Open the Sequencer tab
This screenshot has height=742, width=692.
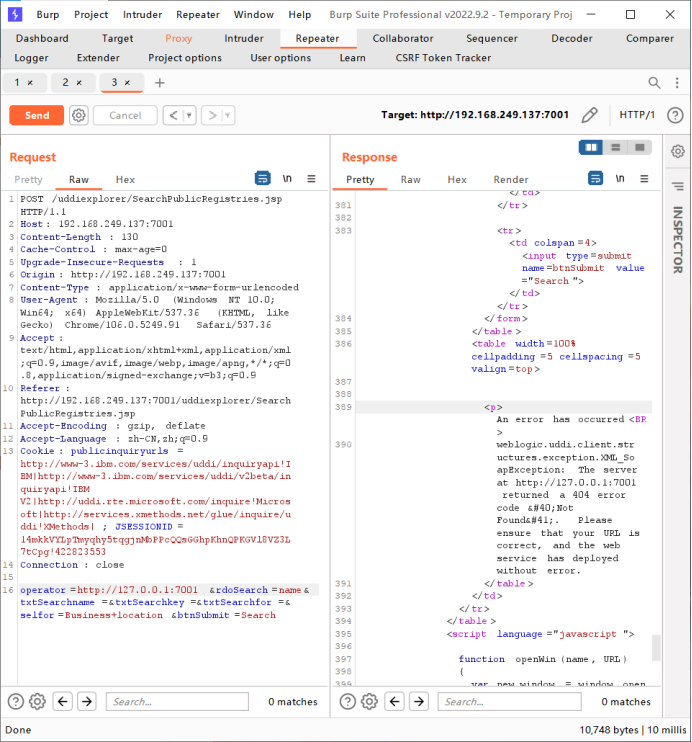[492, 38]
